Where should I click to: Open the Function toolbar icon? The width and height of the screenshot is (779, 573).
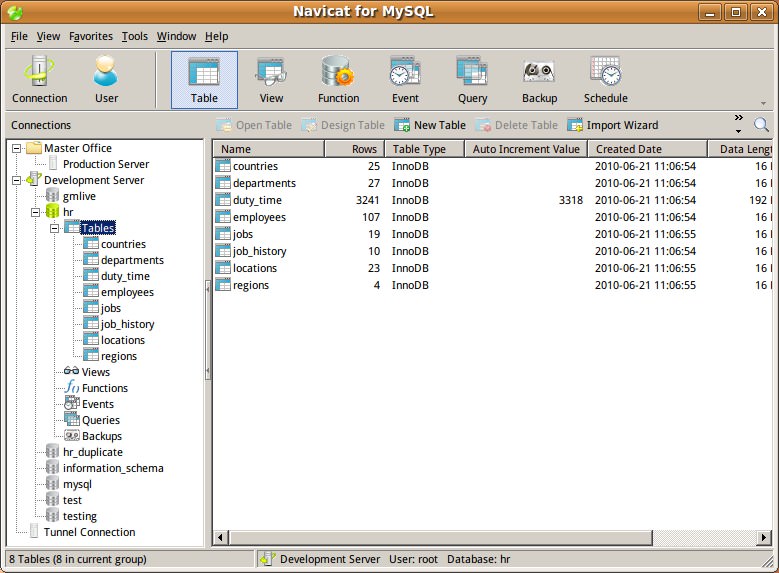coord(338,80)
